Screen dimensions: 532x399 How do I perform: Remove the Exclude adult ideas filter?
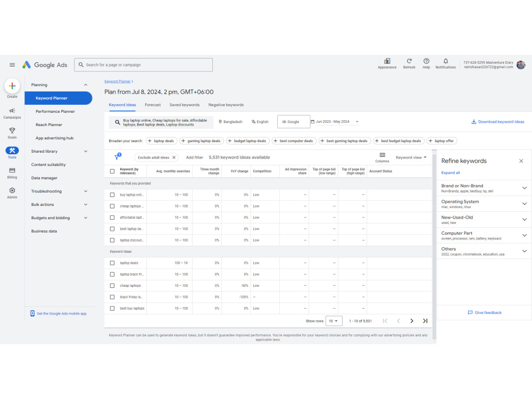pyautogui.click(x=174, y=157)
